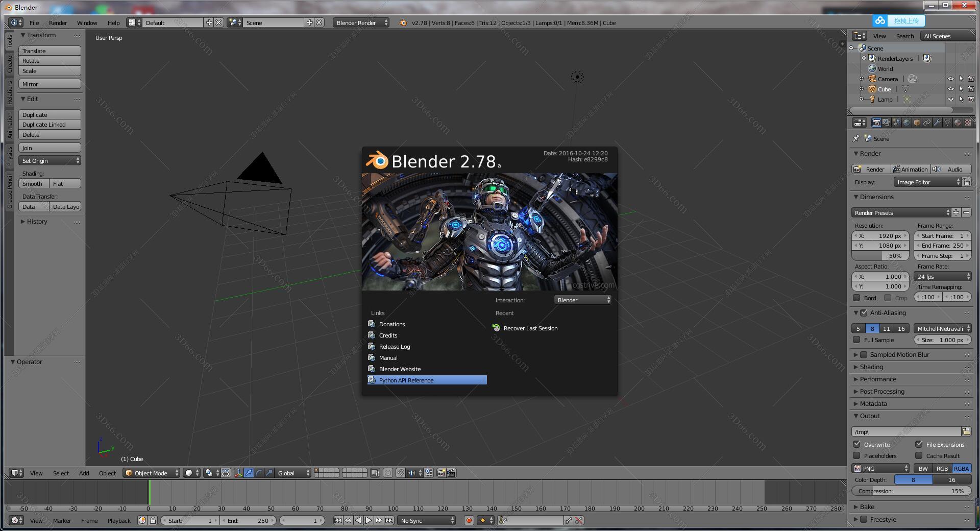The height and width of the screenshot is (531, 980).
Task: Open the Render Layers properties tab
Action: coord(886,123)
